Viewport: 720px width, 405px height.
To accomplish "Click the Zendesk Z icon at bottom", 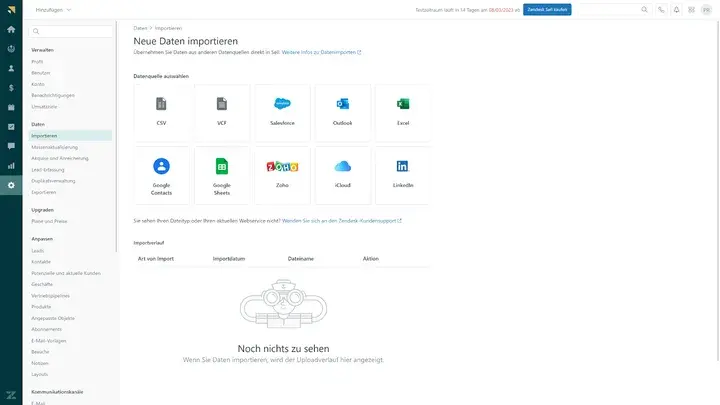I will click(11, 395).
